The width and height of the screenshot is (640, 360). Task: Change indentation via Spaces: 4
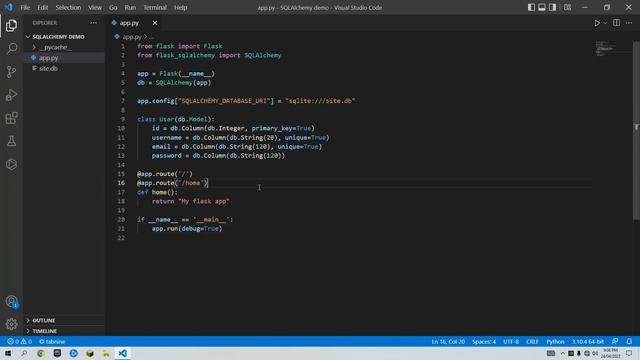[484, 342]
